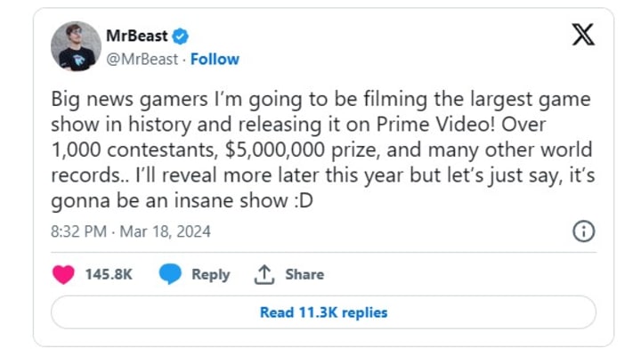Follow the MrBeast account

point(215,60)
